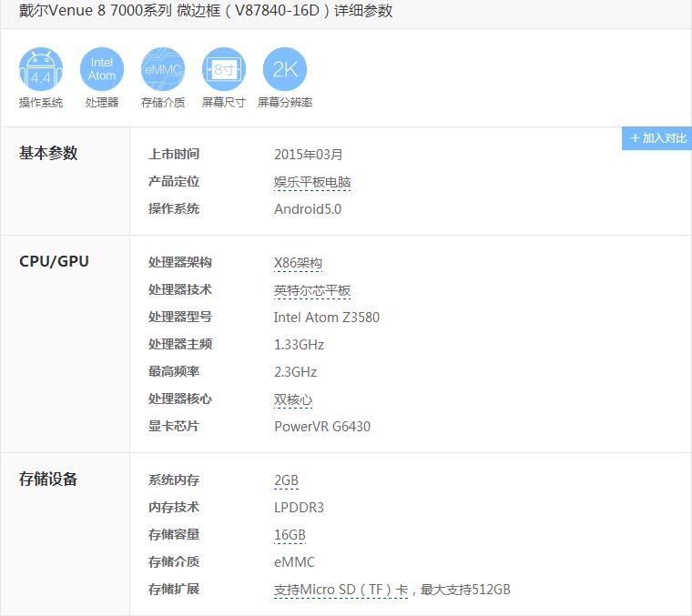
Task: Open the 16GB storage capacity link
Action: (x=290, y=535)
